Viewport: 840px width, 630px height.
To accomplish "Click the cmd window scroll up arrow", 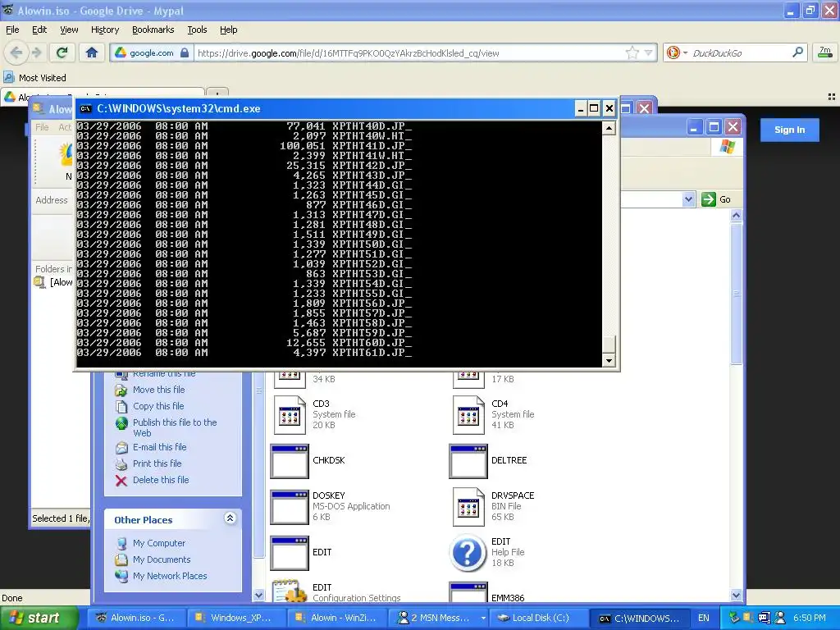I will point(609,128).
